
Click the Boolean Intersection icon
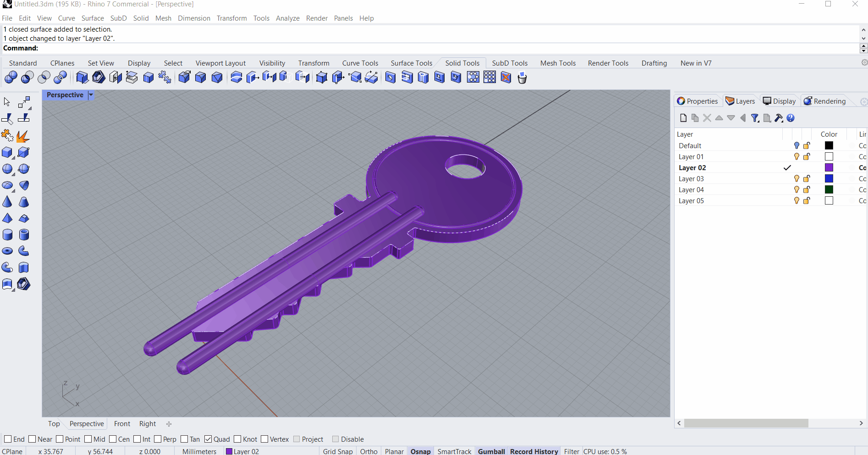(x=44, y=78)
